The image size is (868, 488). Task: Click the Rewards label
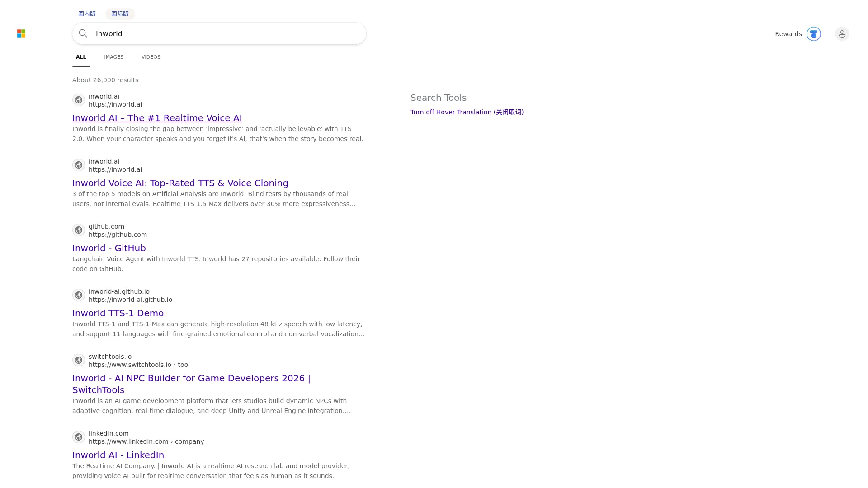point(788,34)
